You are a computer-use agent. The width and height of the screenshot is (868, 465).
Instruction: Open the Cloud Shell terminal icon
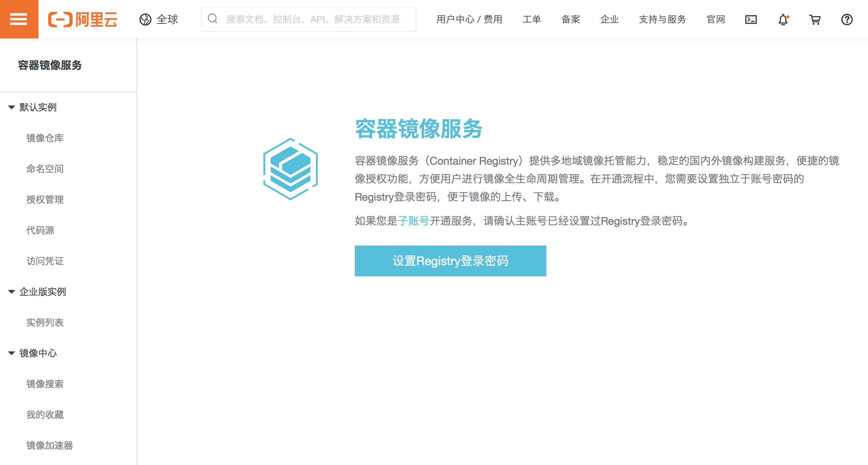click(751, 19)
